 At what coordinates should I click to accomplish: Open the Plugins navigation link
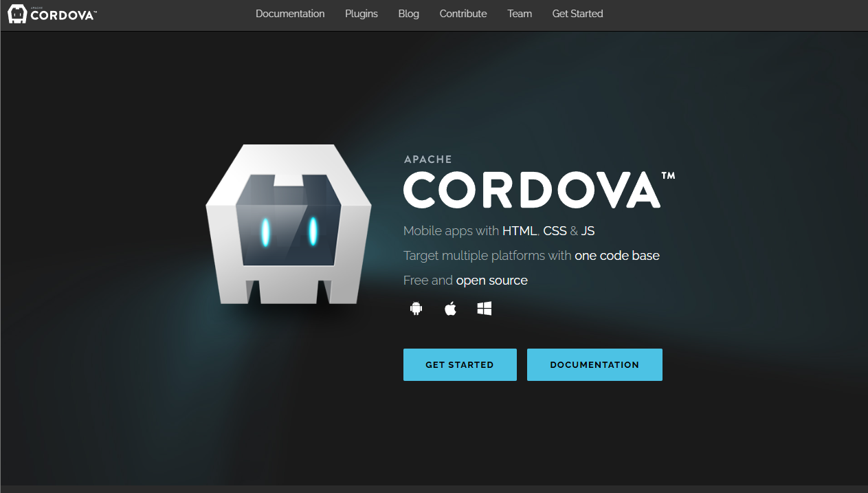click(x=361, y=14)
